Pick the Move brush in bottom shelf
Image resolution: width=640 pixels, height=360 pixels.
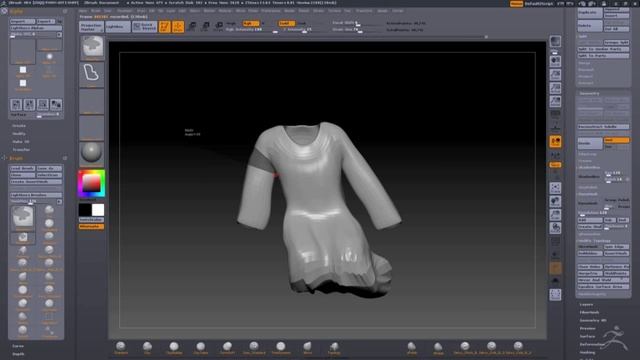(307, 348)
